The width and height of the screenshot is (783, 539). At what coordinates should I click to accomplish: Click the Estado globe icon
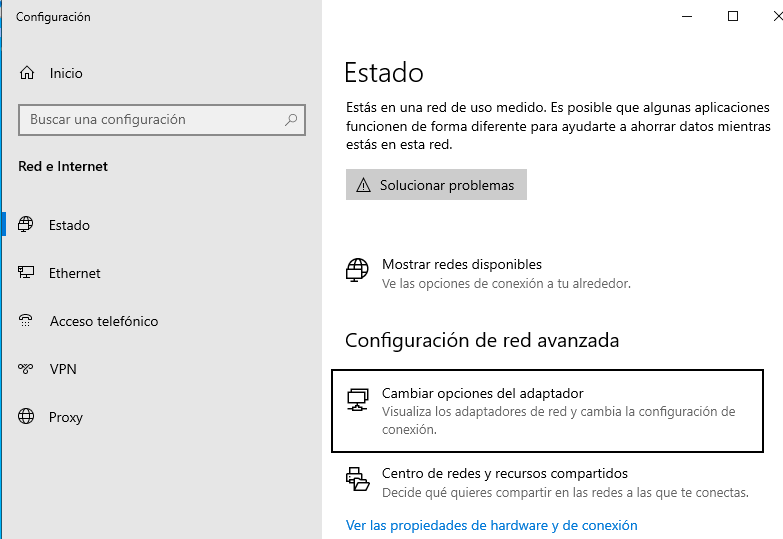click(26, 225)
